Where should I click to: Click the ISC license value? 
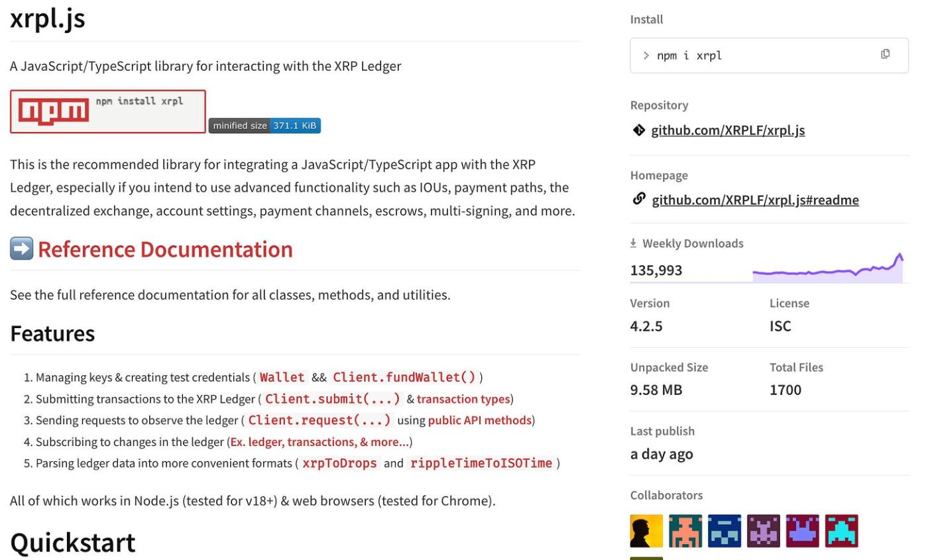point(780,326)
